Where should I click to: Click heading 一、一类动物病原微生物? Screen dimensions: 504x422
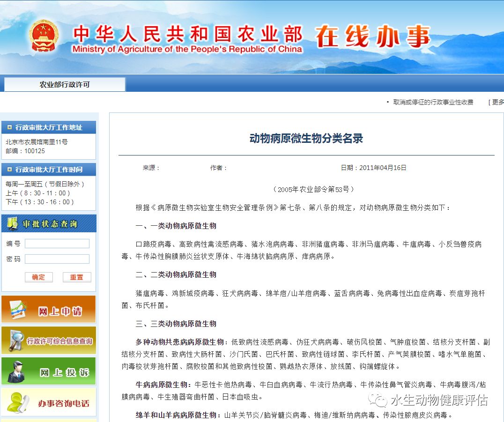176,226
